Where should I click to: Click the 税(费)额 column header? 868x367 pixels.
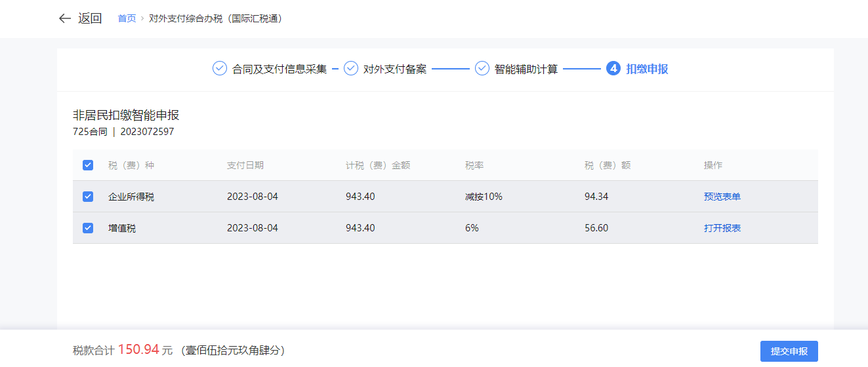(607, 165)
